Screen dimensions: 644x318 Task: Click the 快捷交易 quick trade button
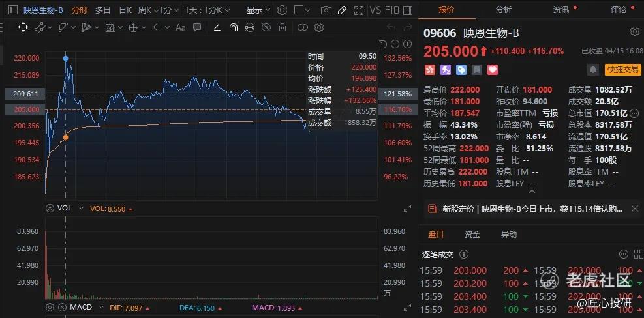tap(622, 69)
